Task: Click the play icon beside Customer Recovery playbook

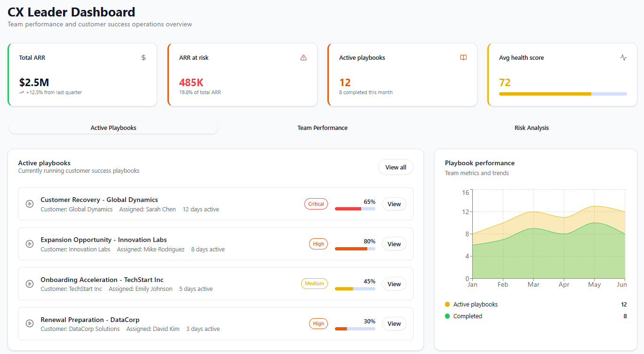Action: pos(29,203)
